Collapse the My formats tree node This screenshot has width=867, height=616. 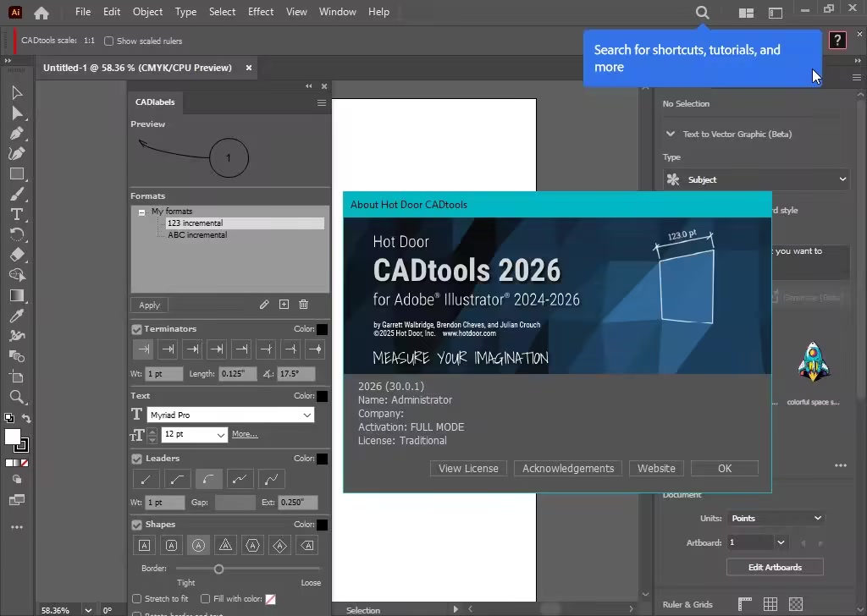(142, 212)
